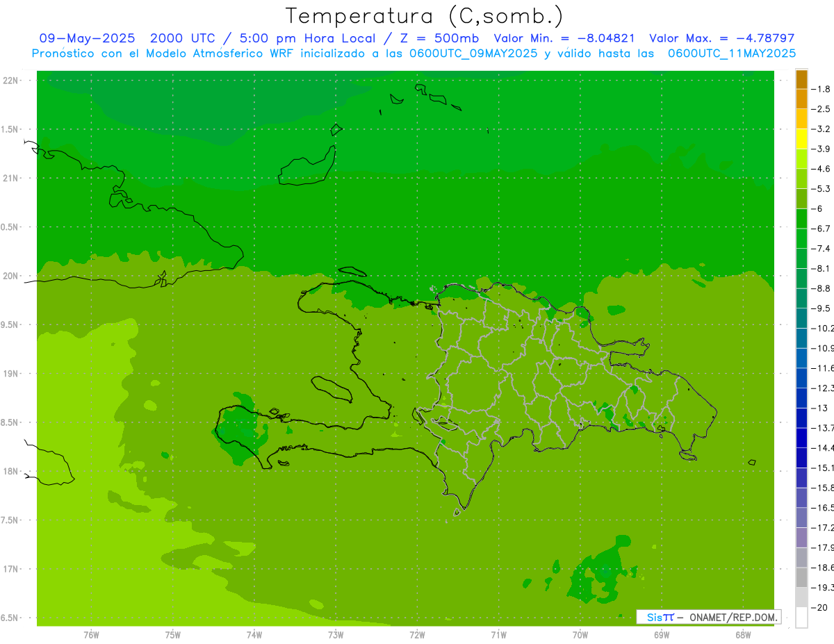Screen dimensions: 834x644
Task: Select the date "09-May-2025" in header
Action: click(x=88, y=38)
